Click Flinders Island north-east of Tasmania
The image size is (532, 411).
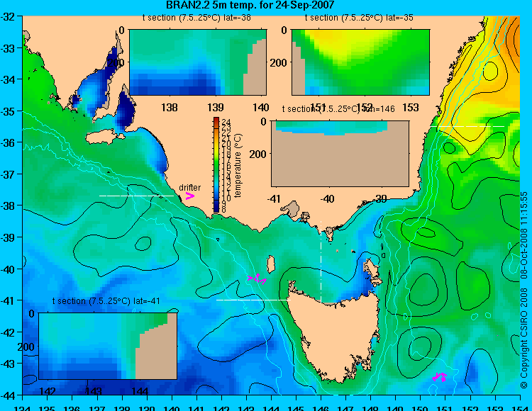point(372,272)
